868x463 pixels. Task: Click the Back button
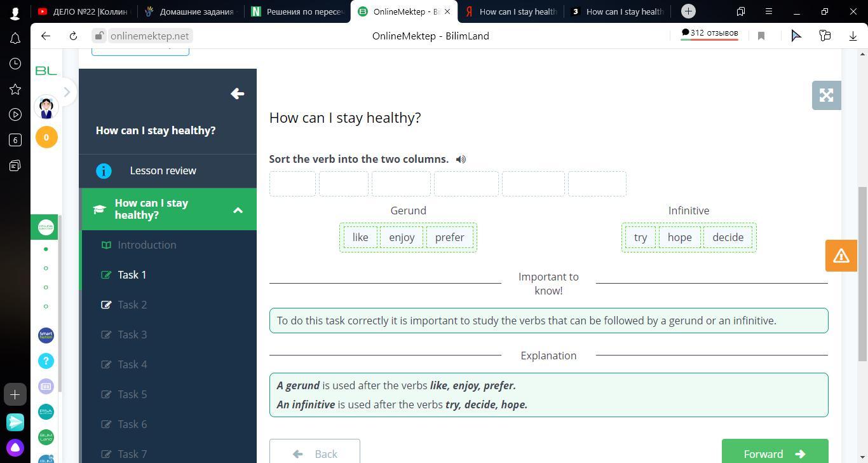(x=315, y=453)
